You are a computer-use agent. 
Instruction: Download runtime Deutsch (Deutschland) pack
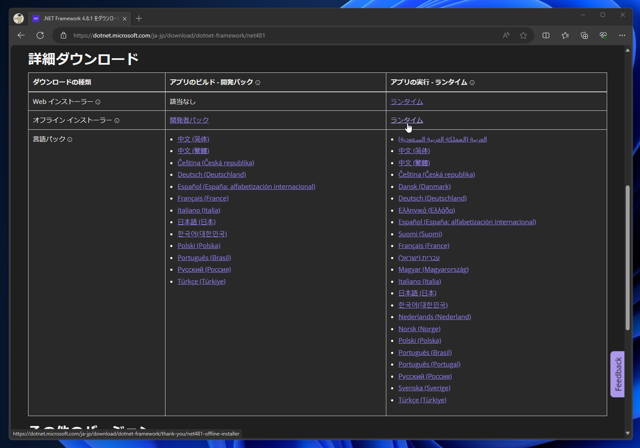click(432, 198)
